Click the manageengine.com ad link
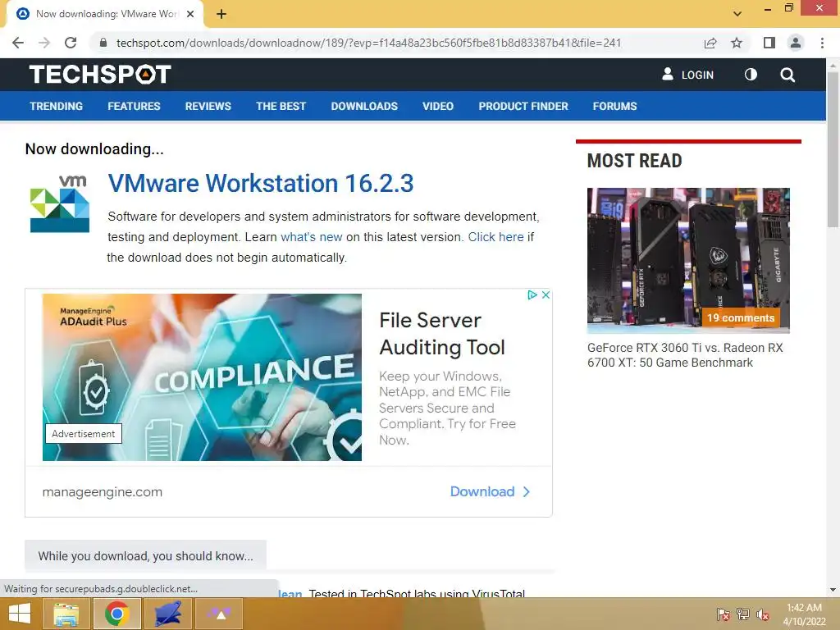 pyautogui.click(x=103, y=492)
